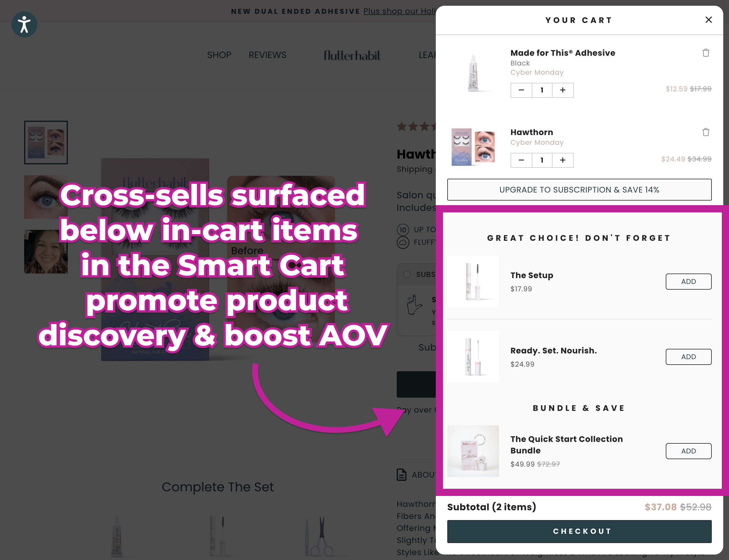The image size is (729, 560).
Task: Click ADD button for Quick Start Collection Bundle
Action: tap(689, 451)
